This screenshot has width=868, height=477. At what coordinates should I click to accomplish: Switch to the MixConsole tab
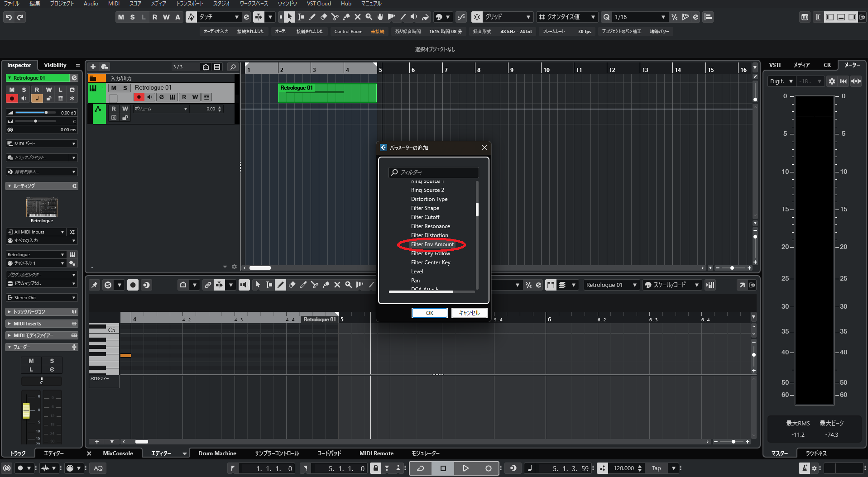click(118, 453)
